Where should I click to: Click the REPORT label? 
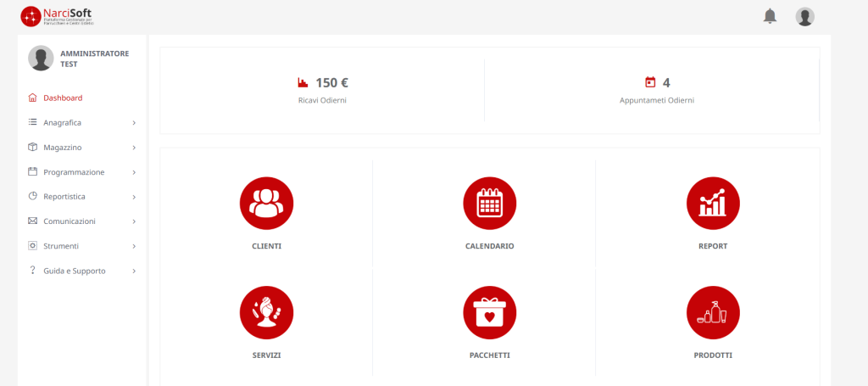click(x=713, y=246)
